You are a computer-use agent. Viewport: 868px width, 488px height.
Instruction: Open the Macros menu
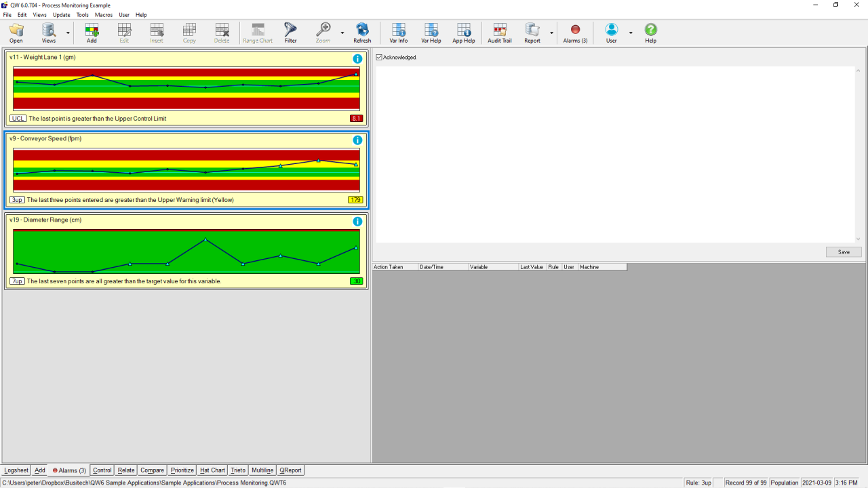pyautogui.click(x=104, y=15)
